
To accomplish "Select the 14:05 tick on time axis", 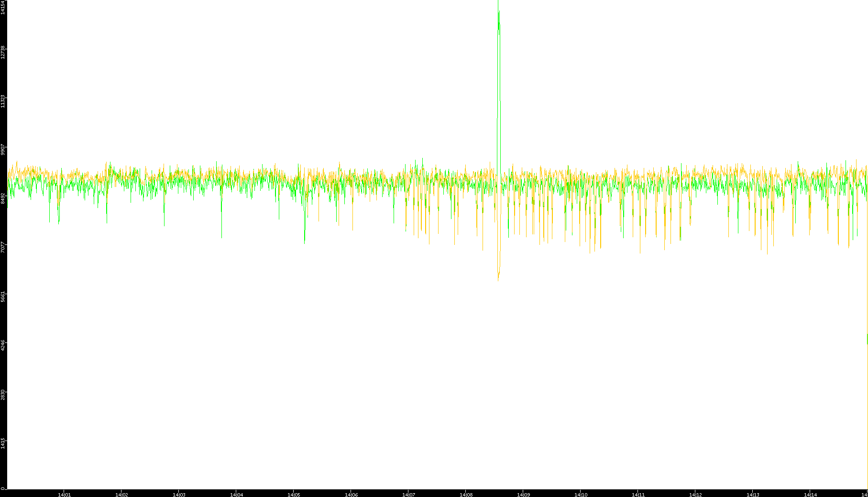I will (294, 495).
